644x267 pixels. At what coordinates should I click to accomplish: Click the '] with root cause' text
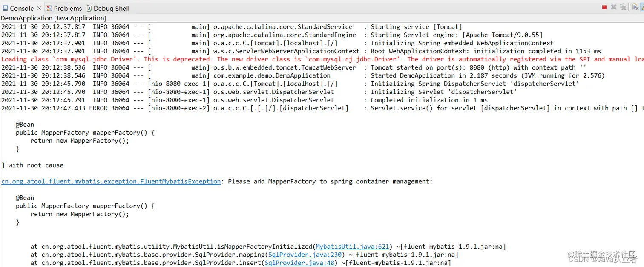click(x=32, y=165)
